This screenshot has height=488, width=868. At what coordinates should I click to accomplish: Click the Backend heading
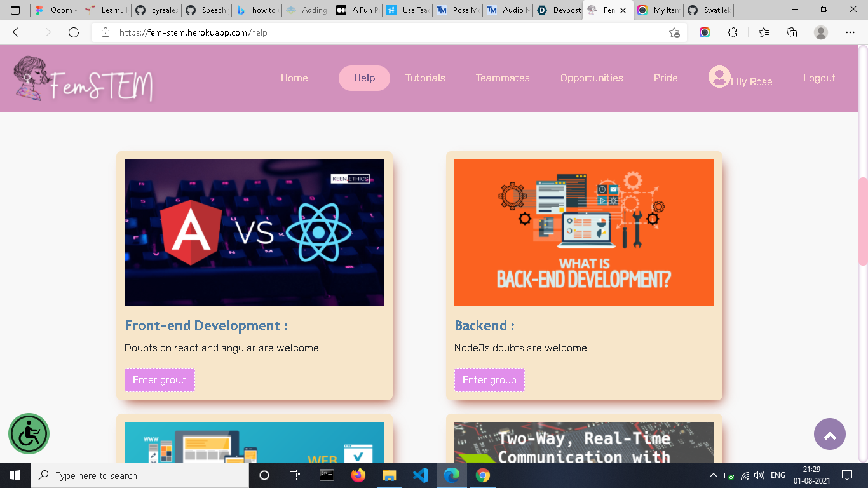(484, 325)
